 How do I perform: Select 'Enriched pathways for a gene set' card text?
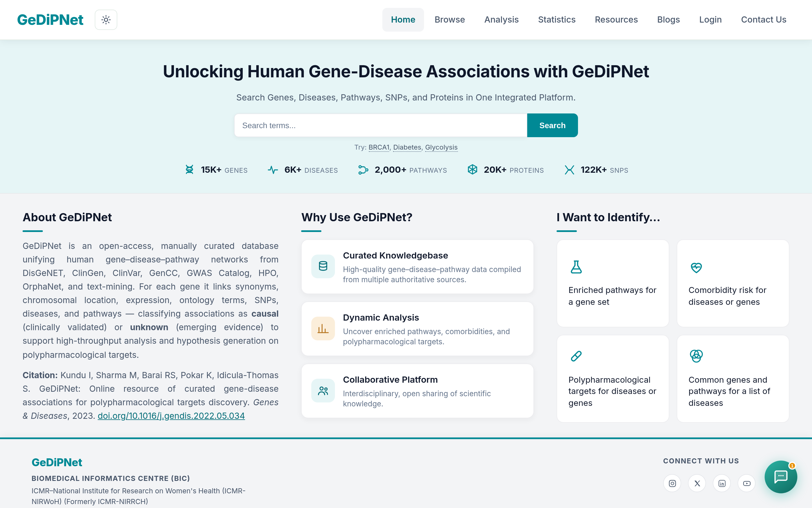pos(612,296)
